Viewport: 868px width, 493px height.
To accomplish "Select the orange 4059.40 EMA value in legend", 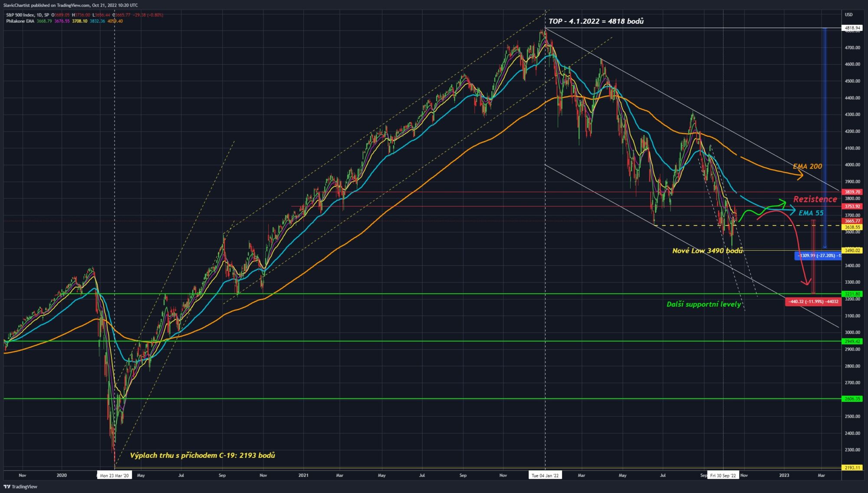I will [x=115, y=21].
